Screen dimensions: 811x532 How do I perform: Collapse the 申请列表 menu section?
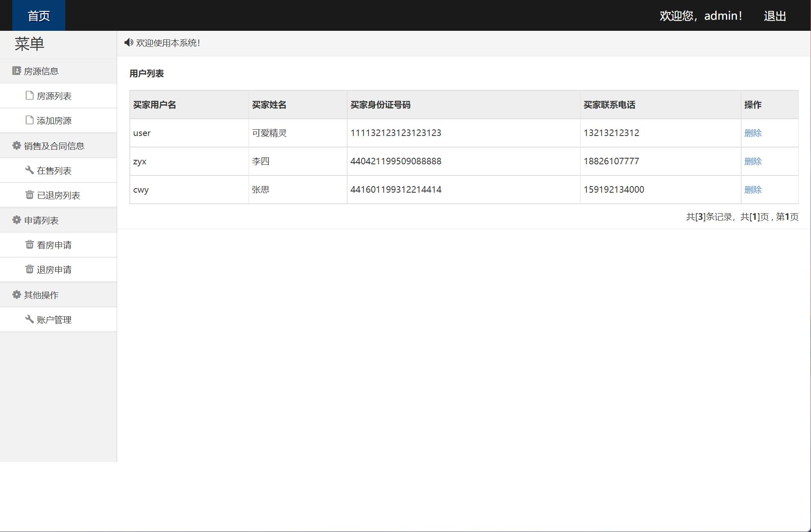41,221
